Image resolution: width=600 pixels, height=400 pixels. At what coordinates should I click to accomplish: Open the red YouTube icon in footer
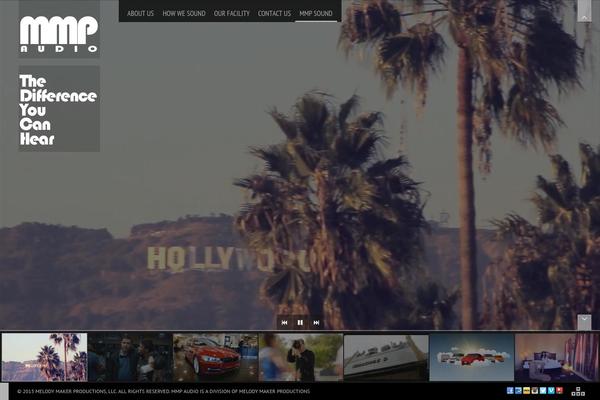click(x=559, y=390)
